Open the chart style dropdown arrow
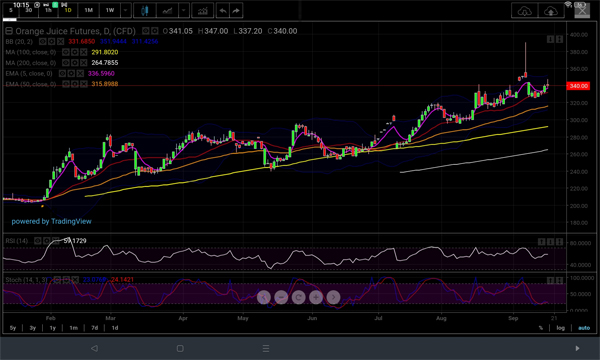 tap(184, 11)
